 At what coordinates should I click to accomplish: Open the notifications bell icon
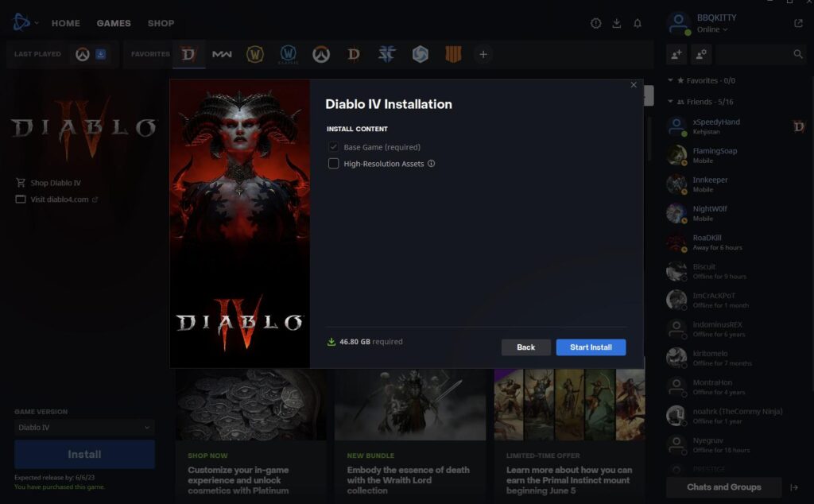pos(638,23)
